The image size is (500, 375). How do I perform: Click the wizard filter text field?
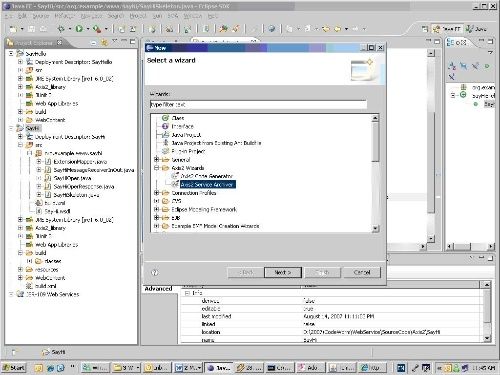coord(258,105)
